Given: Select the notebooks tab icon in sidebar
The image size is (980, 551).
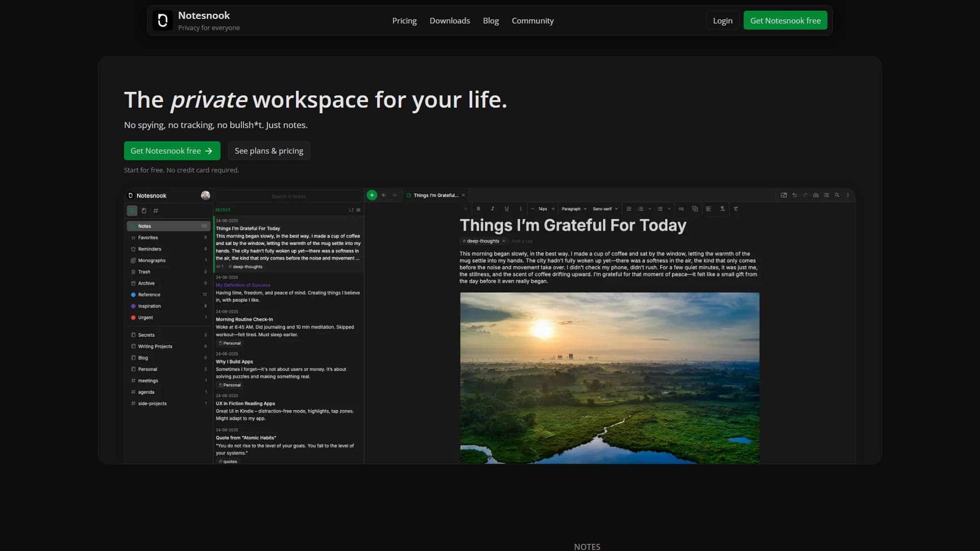Looking at the screenshot, I should point(144,211).
